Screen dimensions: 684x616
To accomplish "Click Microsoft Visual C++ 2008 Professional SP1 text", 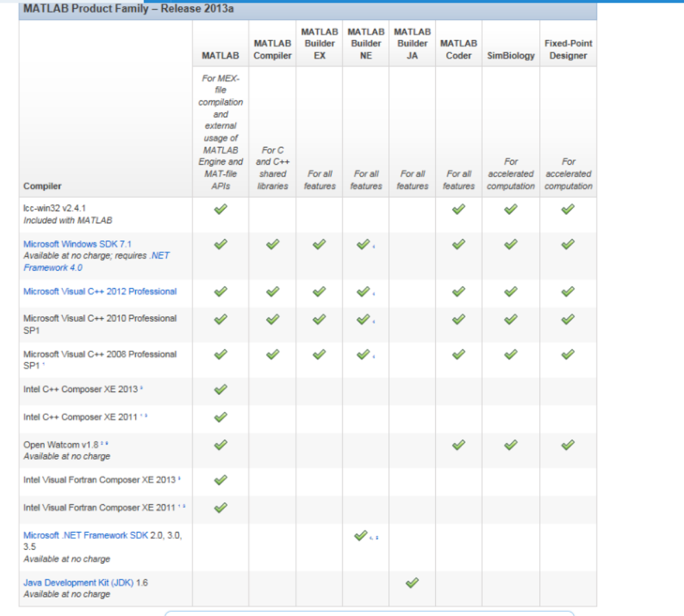I will (x=100, y=360).
